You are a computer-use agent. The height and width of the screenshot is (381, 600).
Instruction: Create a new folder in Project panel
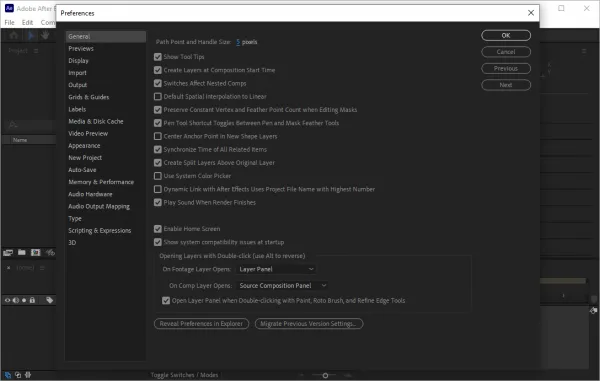click(22, 252)
